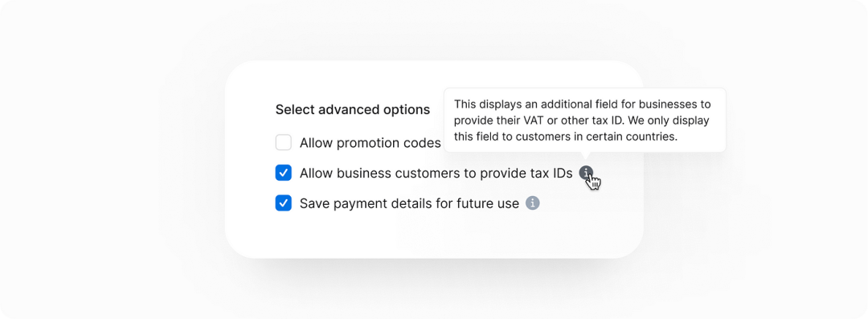868x319 pixels.
Task: Uncheck Allow business customers to provide tax IDs
Action: [x=284, y=173]
